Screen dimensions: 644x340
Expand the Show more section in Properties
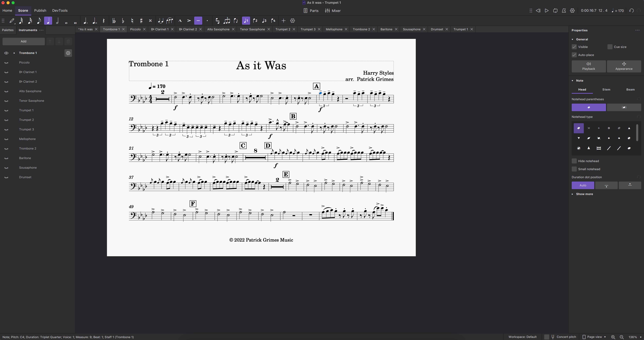point(583,194)
